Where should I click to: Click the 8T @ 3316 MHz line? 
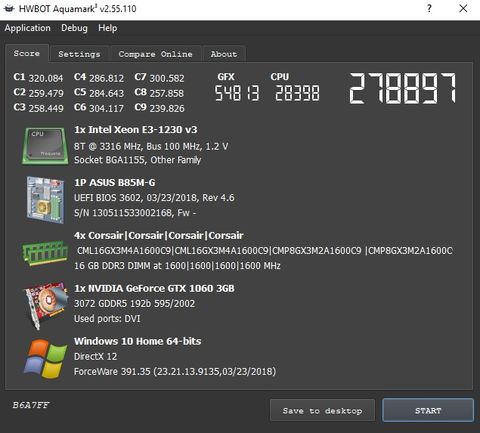[151, 146]
